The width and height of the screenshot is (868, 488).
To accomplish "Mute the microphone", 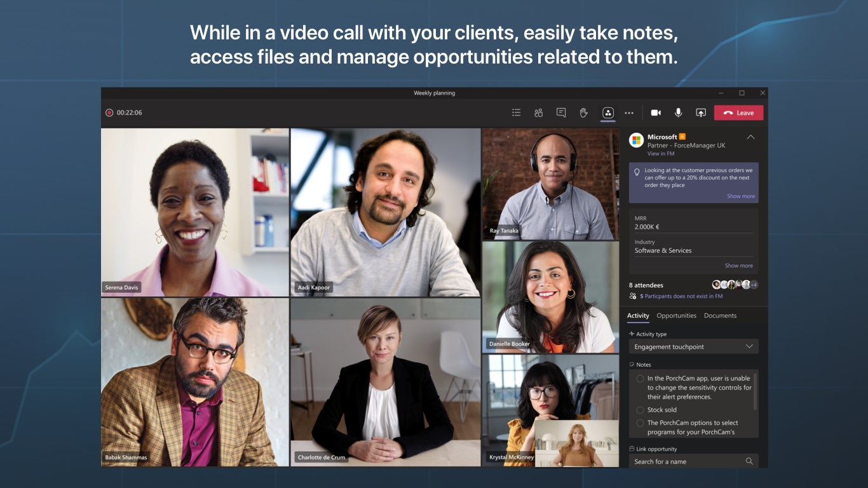I will [679, 112].
